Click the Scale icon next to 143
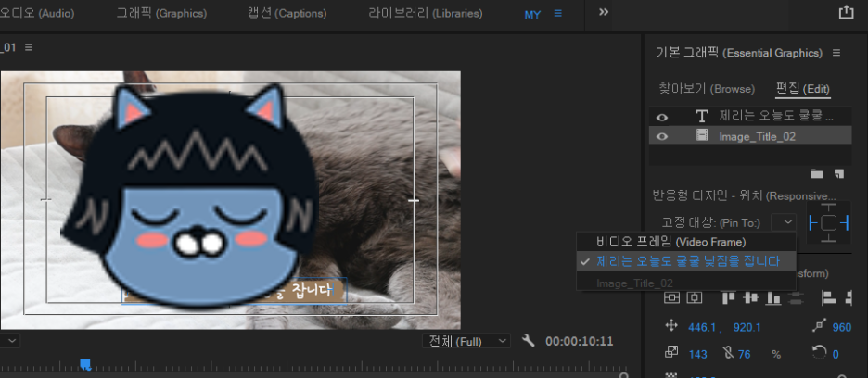868x378 pixels. 671,353
